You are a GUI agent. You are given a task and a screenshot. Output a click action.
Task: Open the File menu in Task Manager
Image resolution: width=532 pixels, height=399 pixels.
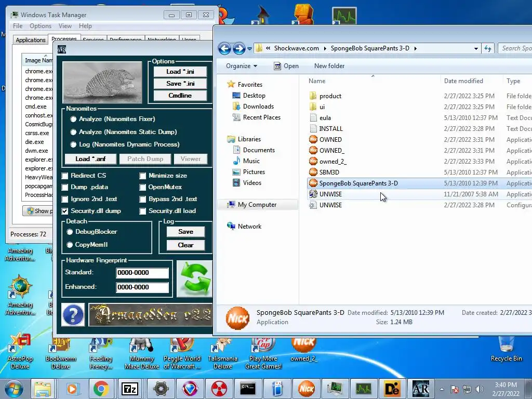[x=18, y=26]
